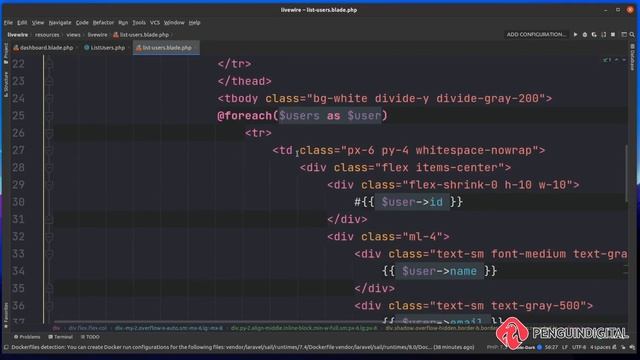Image resolution: width=640 pixels, height=360 pixels.
Task: Click the Dockerfiles detection notification message
Action: (x=243, y=347)
